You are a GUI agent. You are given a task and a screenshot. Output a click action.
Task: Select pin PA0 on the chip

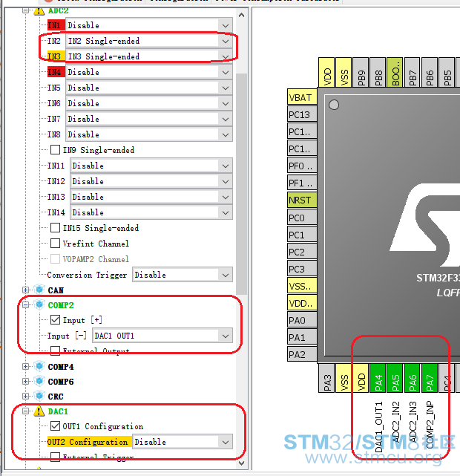click(x=302, y=320)
